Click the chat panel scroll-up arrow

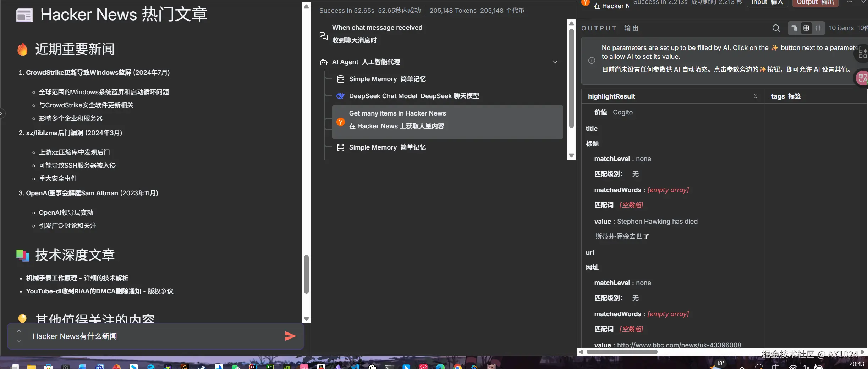[306, 6]
